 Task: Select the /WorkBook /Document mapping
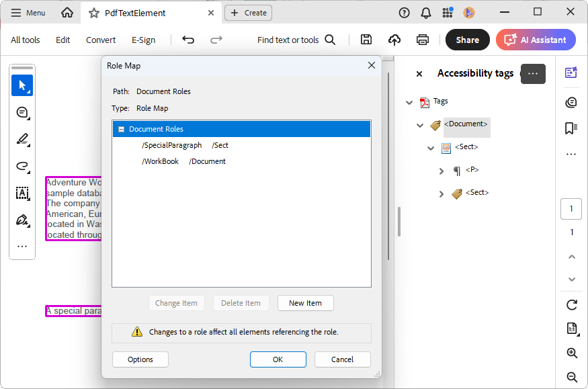[x=183, y=161]
